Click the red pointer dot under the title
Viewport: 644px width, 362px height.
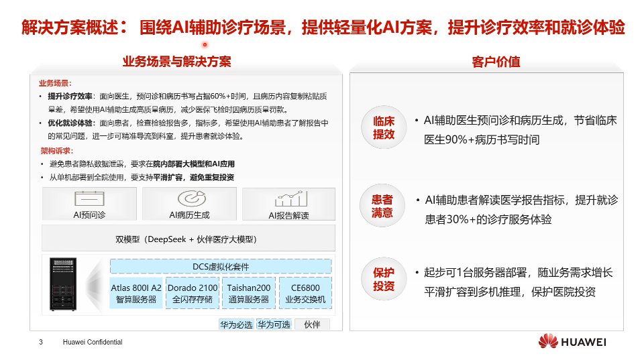[x=204, y=45]
